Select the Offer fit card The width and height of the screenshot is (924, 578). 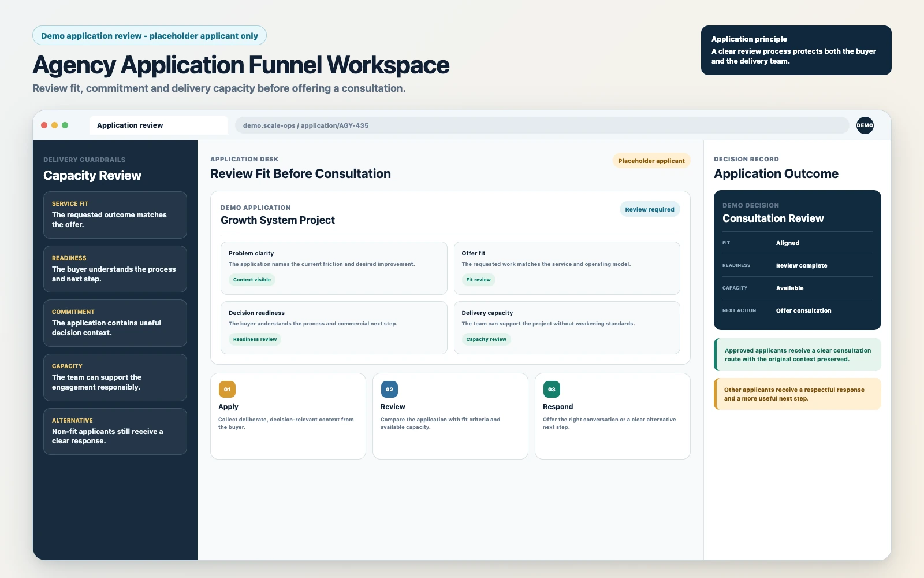[567, 268]
